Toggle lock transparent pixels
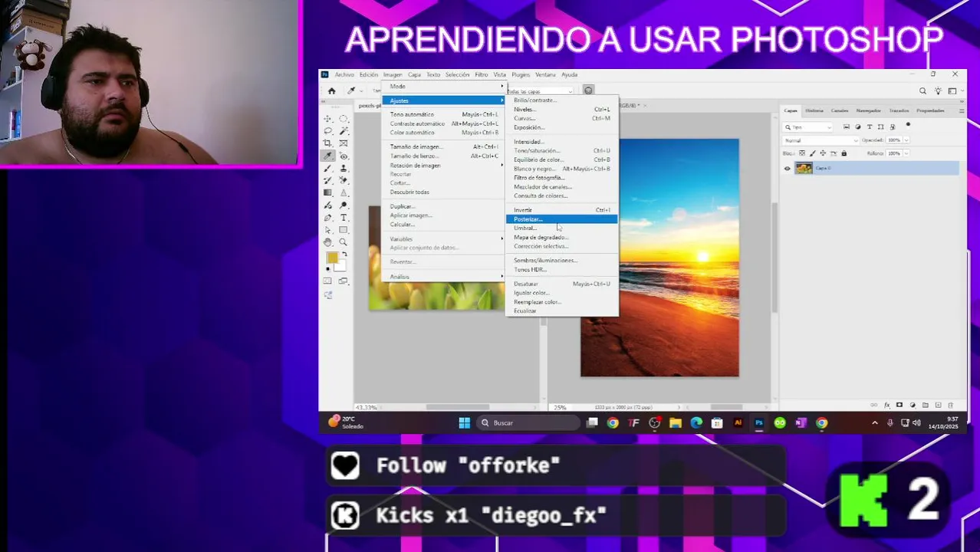This screenshot has height=552, width=980. click(x=802, y=153)
